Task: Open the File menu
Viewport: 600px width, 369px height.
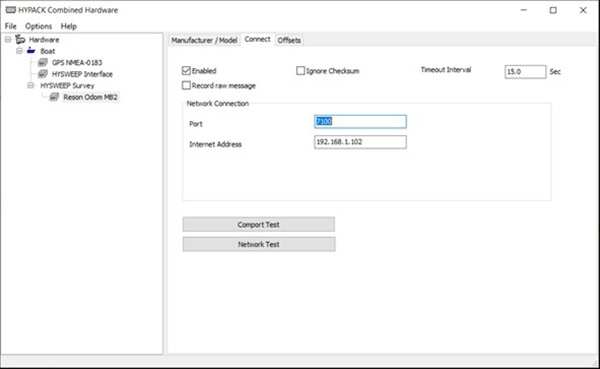Action: tap(11, 26)
